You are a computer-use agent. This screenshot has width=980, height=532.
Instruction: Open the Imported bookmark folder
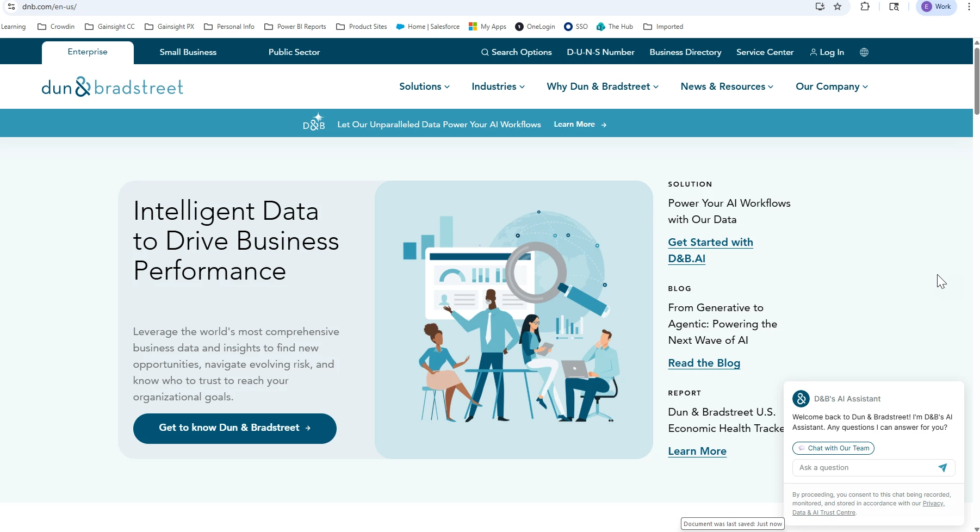[x=663, y=27]
